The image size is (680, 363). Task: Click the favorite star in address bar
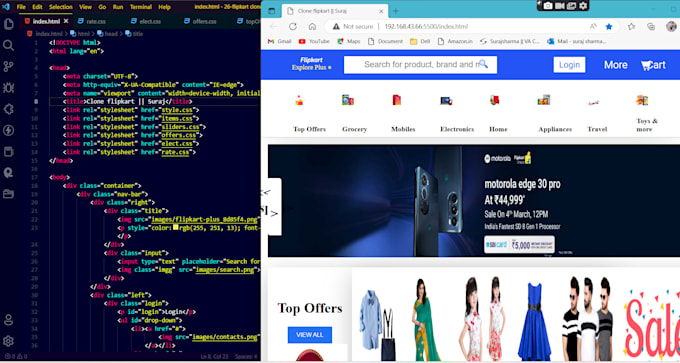tap(609, 26)
